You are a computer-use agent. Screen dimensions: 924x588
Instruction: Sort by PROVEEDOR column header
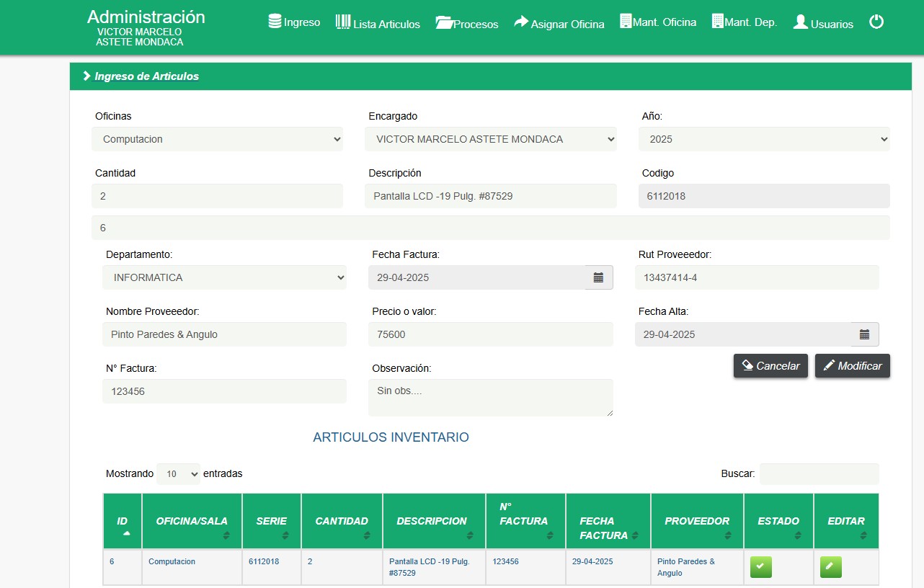697,521
